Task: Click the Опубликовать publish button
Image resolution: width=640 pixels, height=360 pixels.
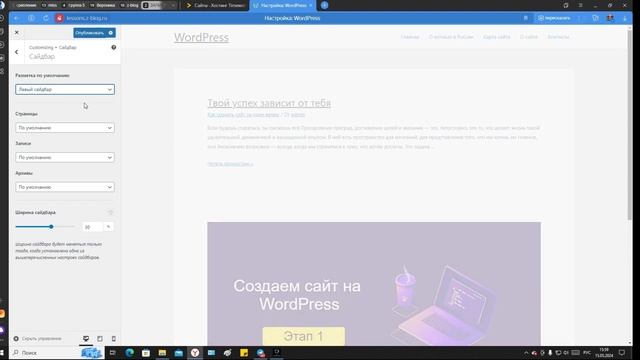Action: [x=89, y=33]
